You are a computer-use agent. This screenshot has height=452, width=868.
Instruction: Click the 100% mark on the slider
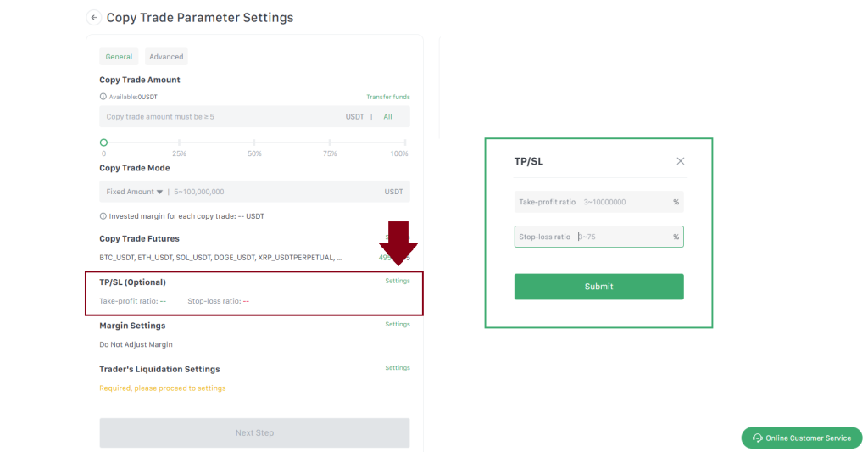(406, 142)
